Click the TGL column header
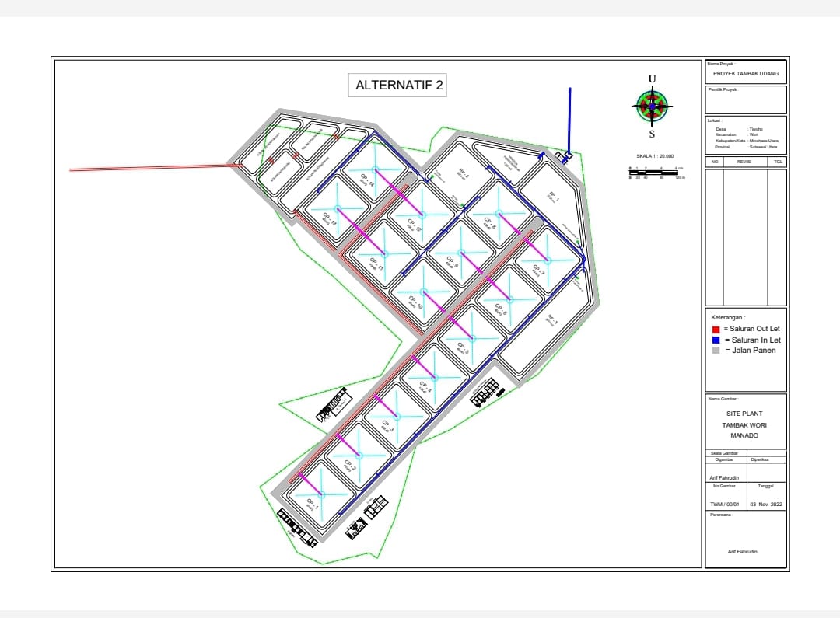The height and width of the screenshot is (618, 840). click(776, 162)
